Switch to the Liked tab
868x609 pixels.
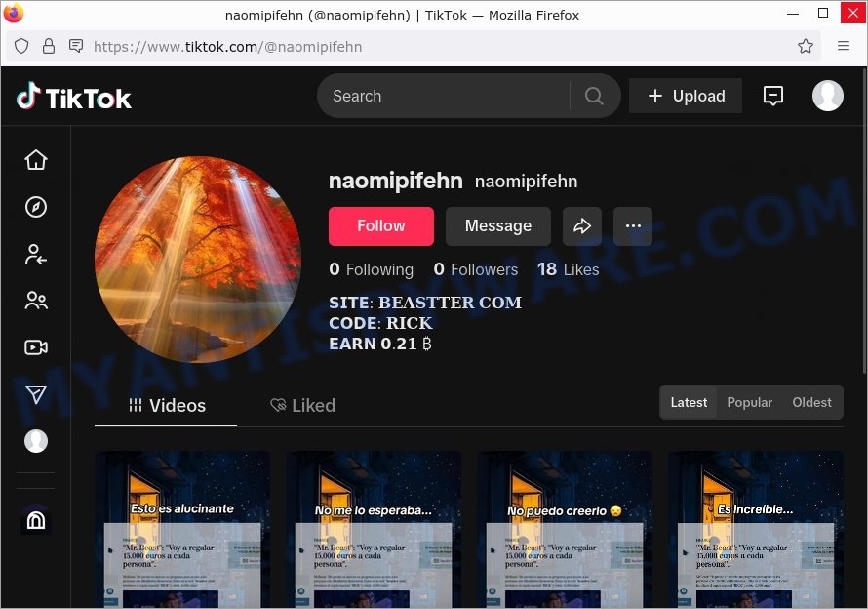pyautogui.click(x=302, y=406)
